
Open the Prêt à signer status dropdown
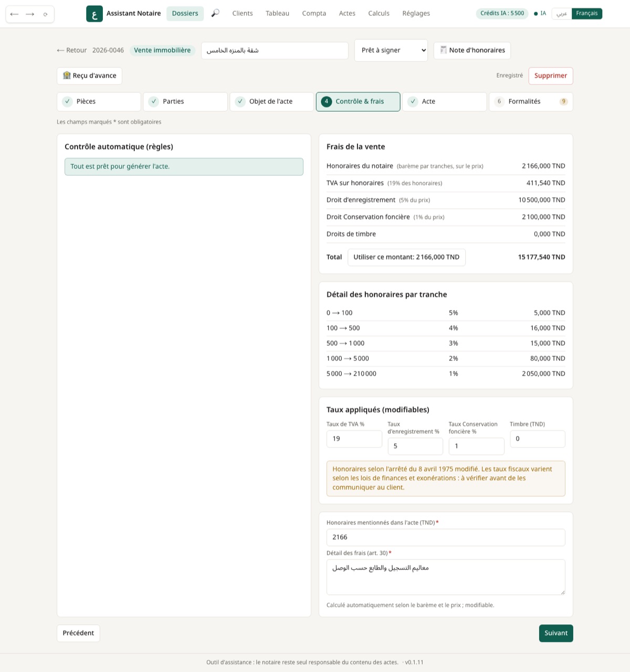[391, 50]
